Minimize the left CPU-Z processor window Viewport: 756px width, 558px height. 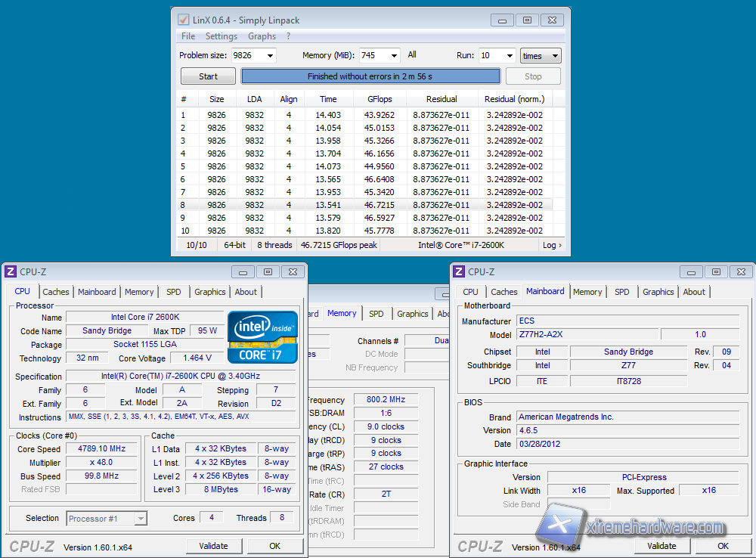click(x=243, y=271)
